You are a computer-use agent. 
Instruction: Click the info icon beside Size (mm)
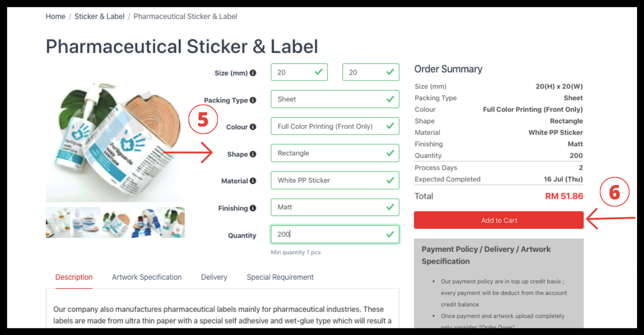pos(253,73)
